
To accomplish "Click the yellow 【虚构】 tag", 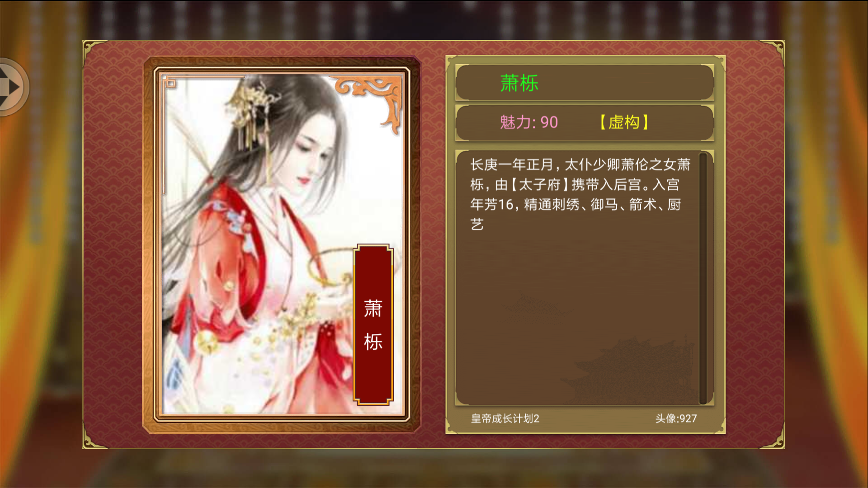I will click(x=624, y=122).
